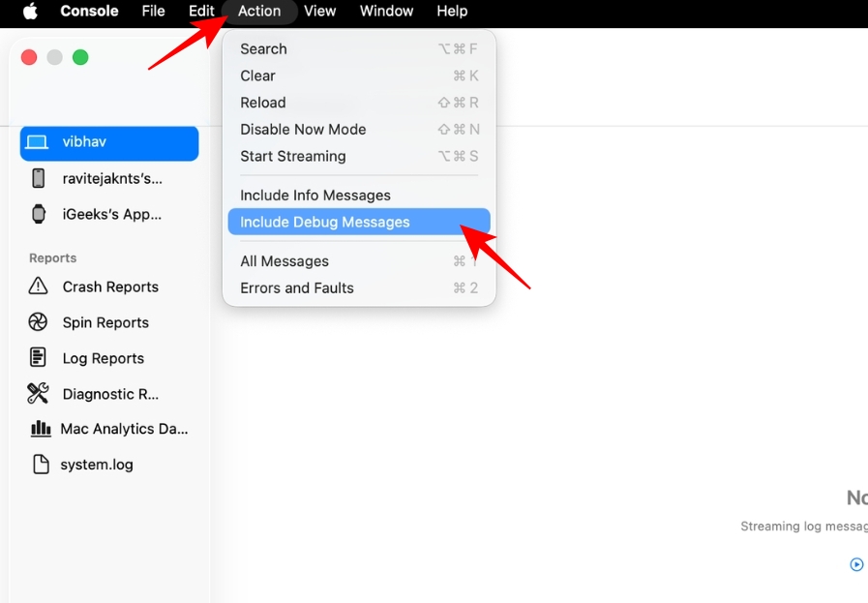Click the green full-screen window button
Image resolution: width=868 pixels, height=603 pixels.
pos(80,57)
